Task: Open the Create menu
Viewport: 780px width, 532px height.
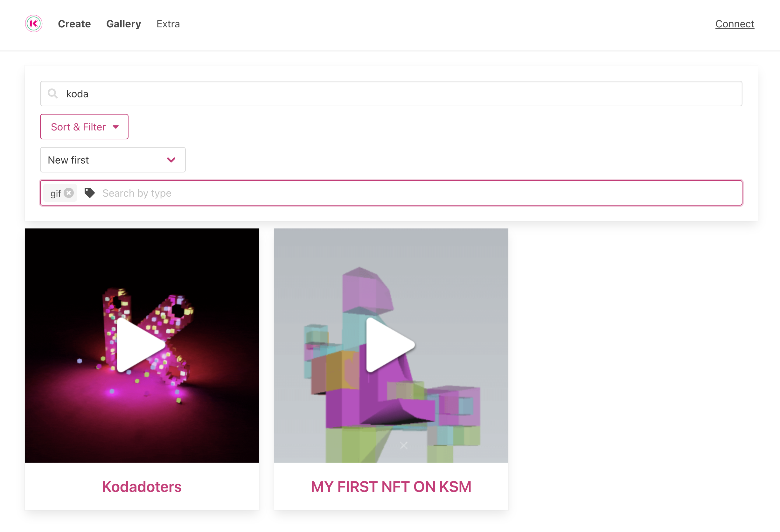Action: point(74,24)
